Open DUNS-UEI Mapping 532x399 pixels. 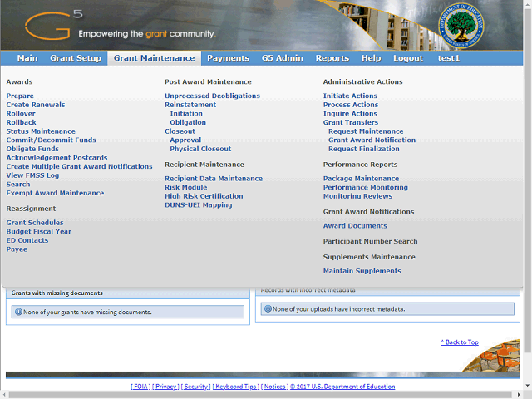[x=199, y=205]
